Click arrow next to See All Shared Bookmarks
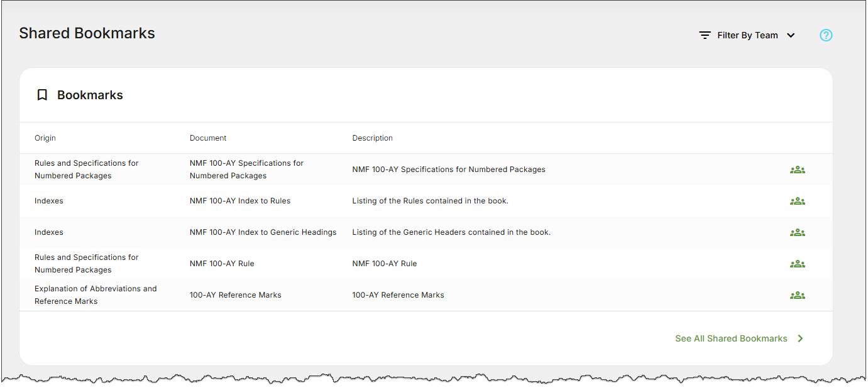The height and width of the screenshot is (388, 868). point(800,338)
